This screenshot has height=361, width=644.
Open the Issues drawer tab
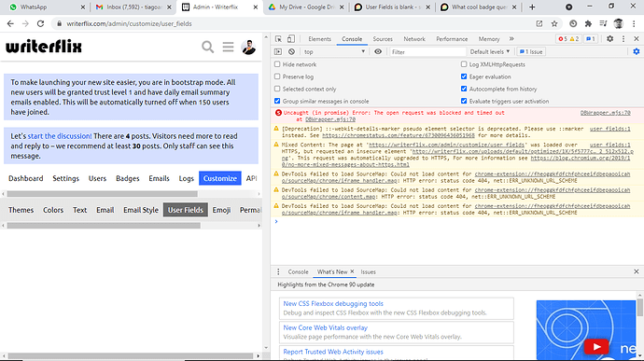coord(368,271)
